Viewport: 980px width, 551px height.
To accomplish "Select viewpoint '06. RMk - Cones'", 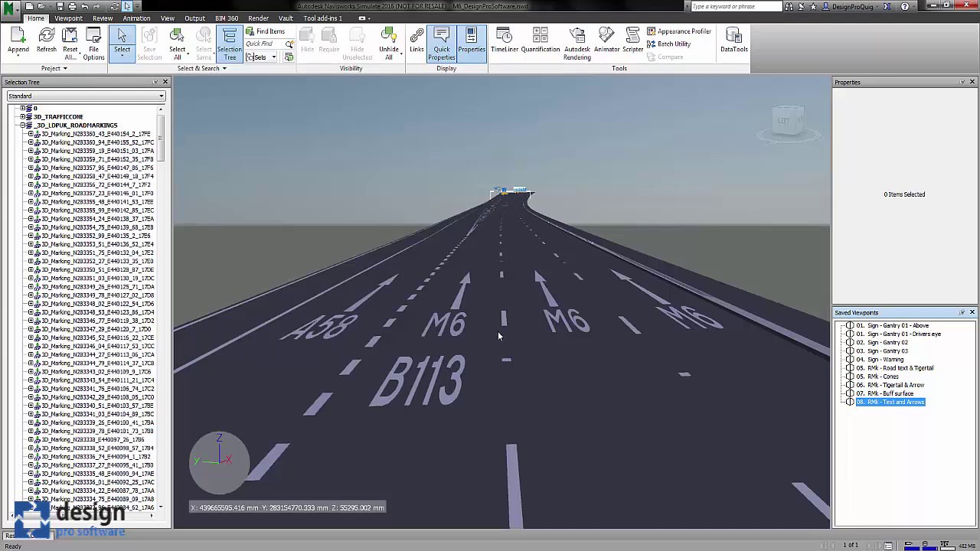I will (x=877, y=377).
